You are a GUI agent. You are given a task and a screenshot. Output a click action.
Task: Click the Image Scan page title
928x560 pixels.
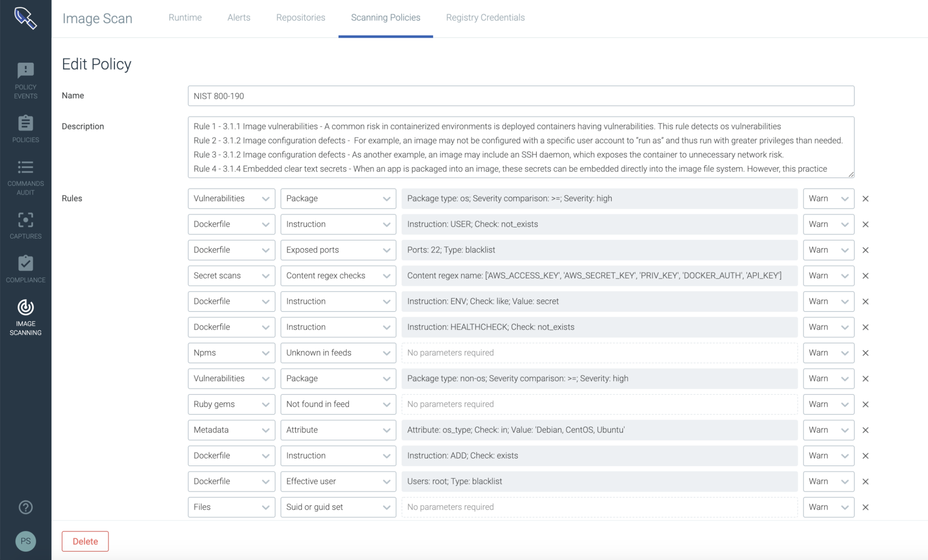pyautogui.click(x=97, y=18)
